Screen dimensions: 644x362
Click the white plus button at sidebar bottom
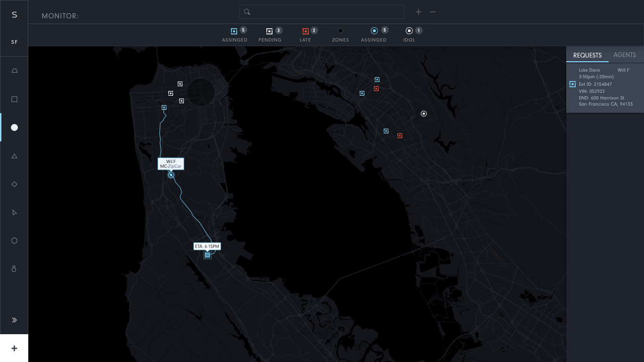(x=14, y=348)
